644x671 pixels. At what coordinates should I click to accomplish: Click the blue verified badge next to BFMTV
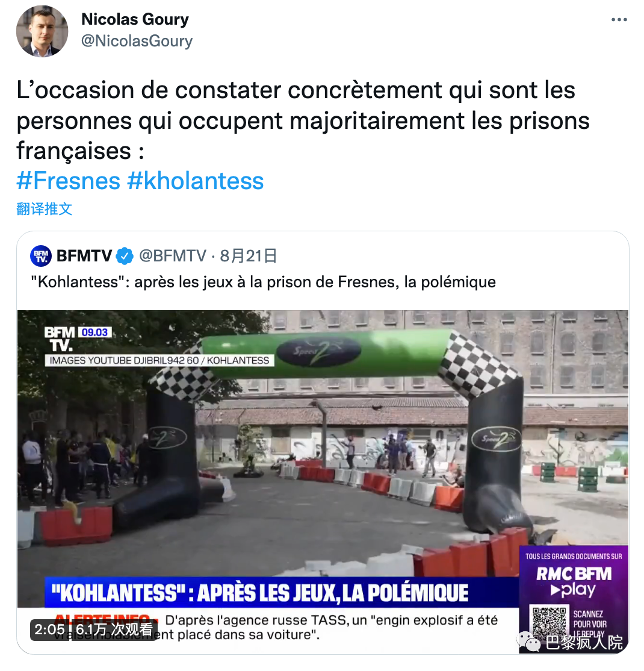tap(125, 256)
